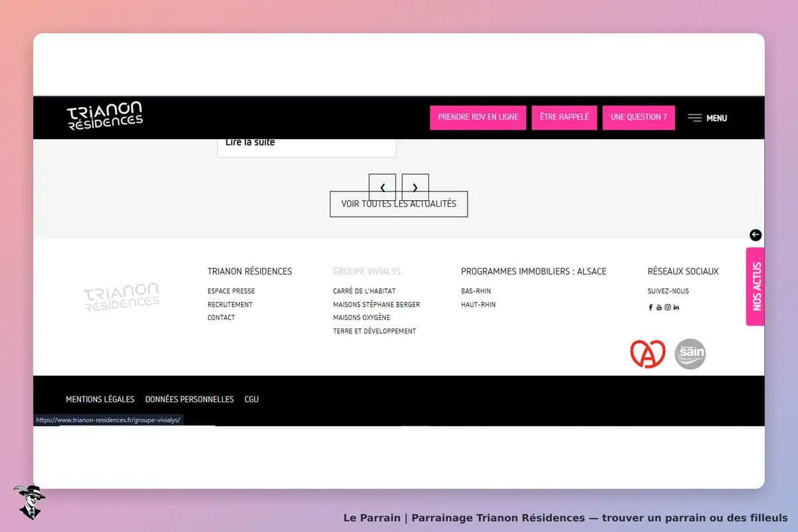Open the Contact footer link
798x532 pixels.
point(221,318)
